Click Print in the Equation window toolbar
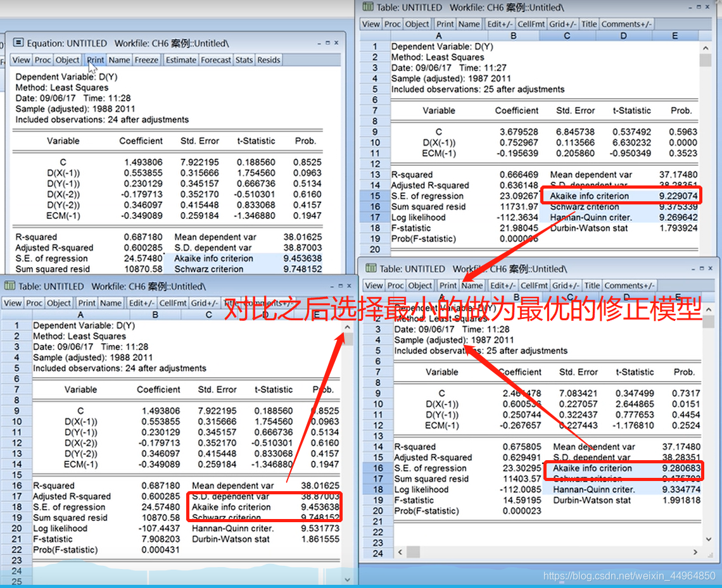722x588 pixels. 95,59
